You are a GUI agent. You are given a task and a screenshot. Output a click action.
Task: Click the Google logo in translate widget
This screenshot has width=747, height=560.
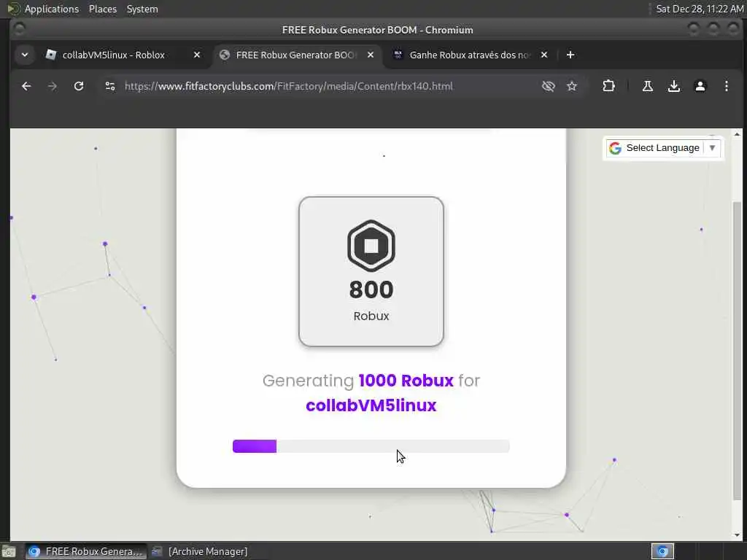615,148
